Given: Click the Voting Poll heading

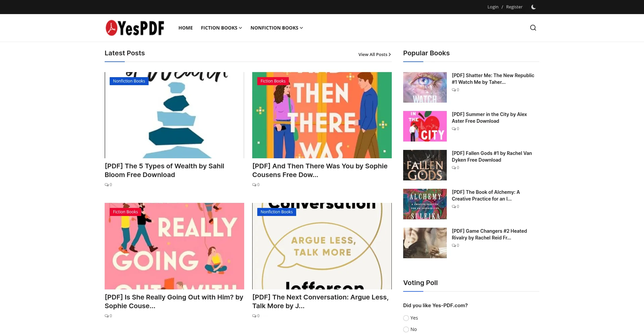Looking at the screenshot, I should pos(420,283).
